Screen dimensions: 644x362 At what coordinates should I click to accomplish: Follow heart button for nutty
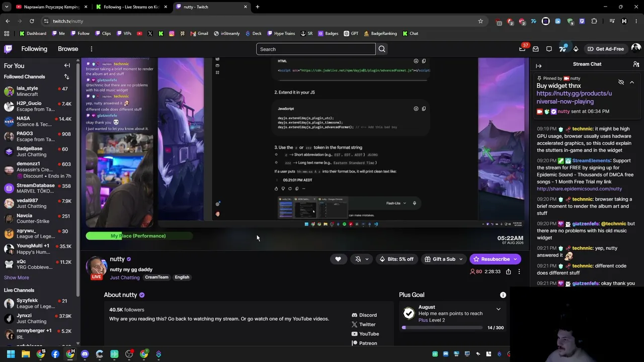338,259
